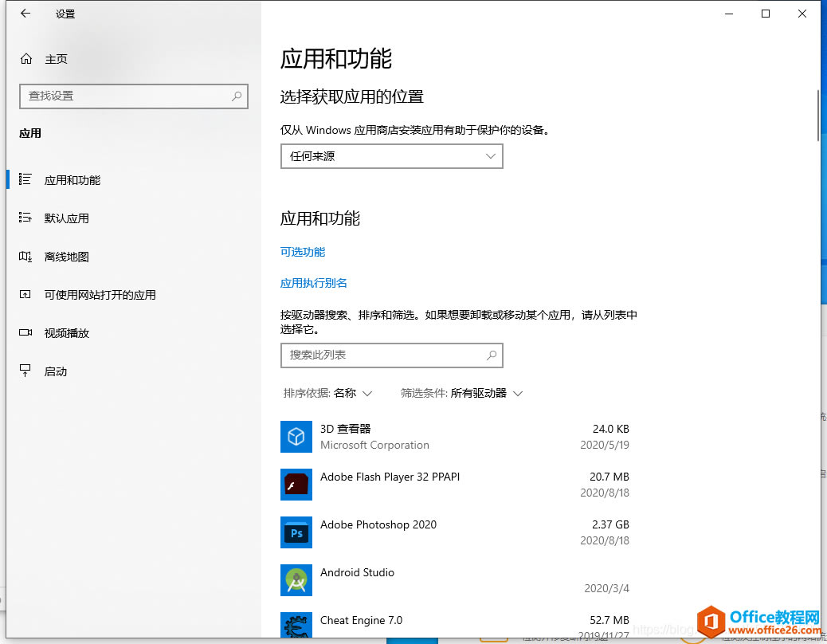
Task: Open the 主页 home icon
Action: (x=25, y=58)
